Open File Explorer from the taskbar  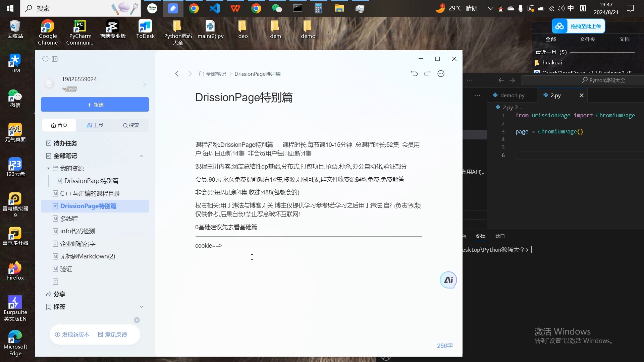click(x=339, y=8)
